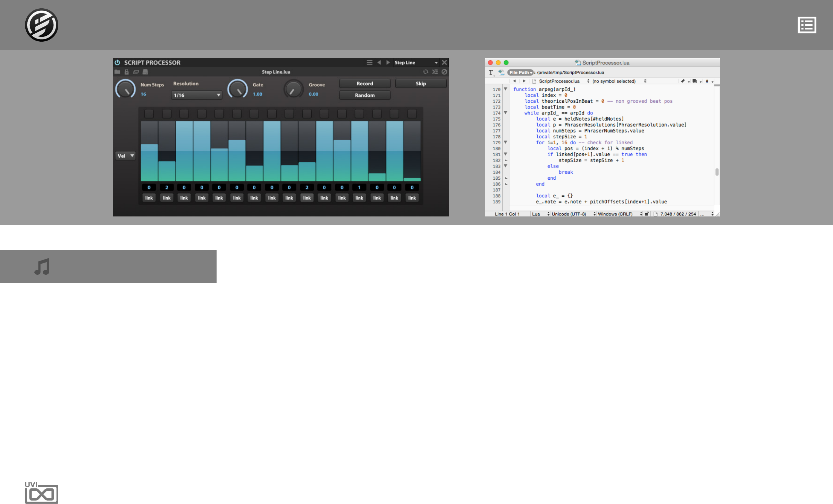Click the circular logo at the top left
The image size is (833, 504).
coord(42,25)
